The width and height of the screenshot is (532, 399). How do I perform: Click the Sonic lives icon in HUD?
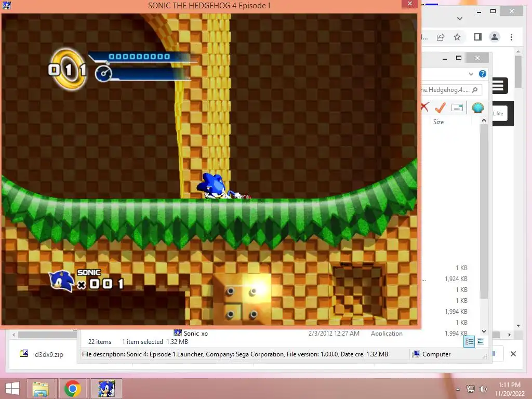(62, 281)
